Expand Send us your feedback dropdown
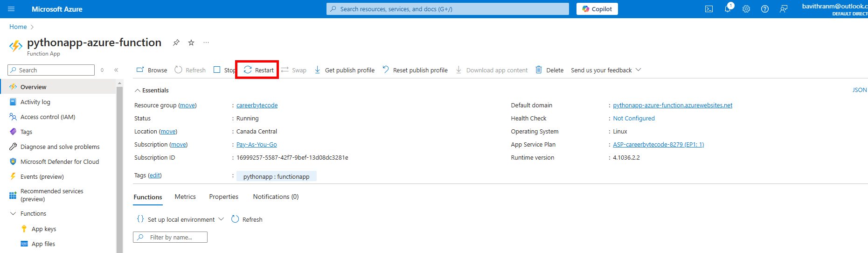Image resolution: width=868 pixels, height=253 pixels. coord(606,70)
